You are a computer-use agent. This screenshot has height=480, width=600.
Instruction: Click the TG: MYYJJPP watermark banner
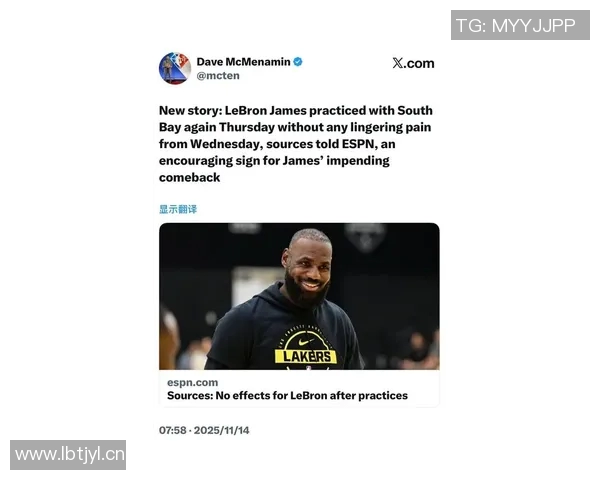520,25
